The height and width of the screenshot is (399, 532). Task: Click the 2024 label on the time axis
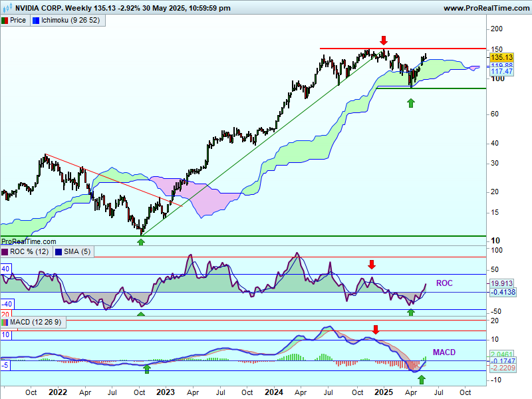tap(275, 392)
